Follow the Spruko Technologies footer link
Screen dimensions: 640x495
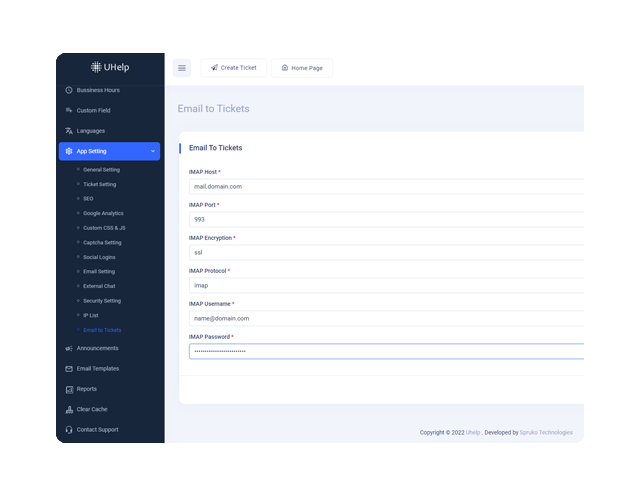pyautogui.click(x=546, y=433)
